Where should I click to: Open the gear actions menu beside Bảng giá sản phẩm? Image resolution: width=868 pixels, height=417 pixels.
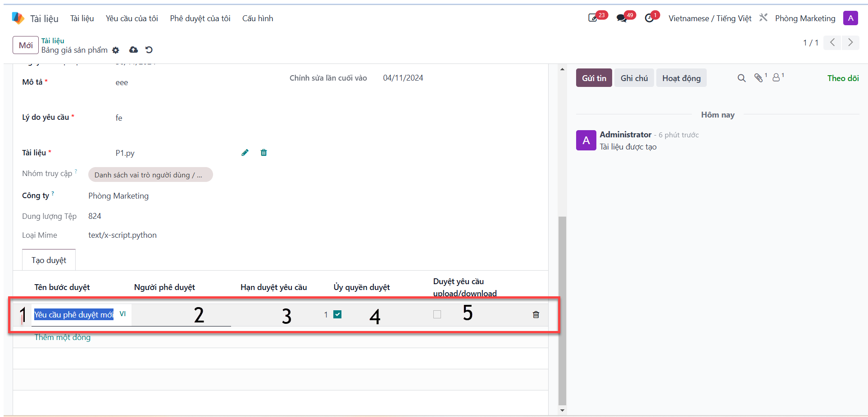116,50
